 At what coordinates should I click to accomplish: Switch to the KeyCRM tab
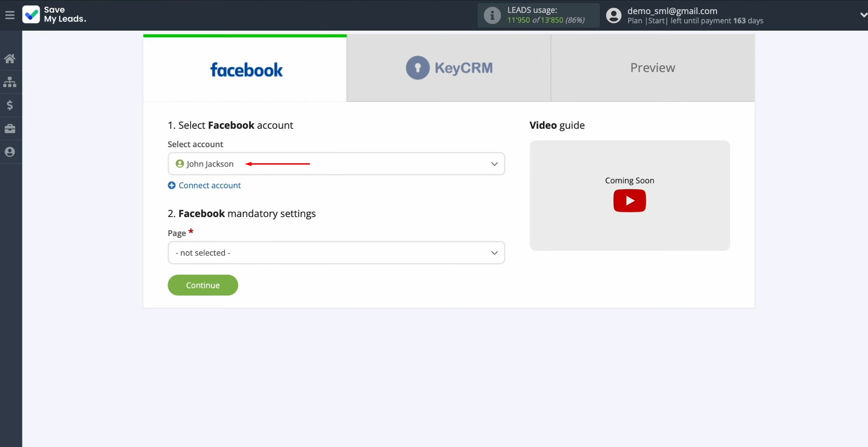(x=449, y=68)
